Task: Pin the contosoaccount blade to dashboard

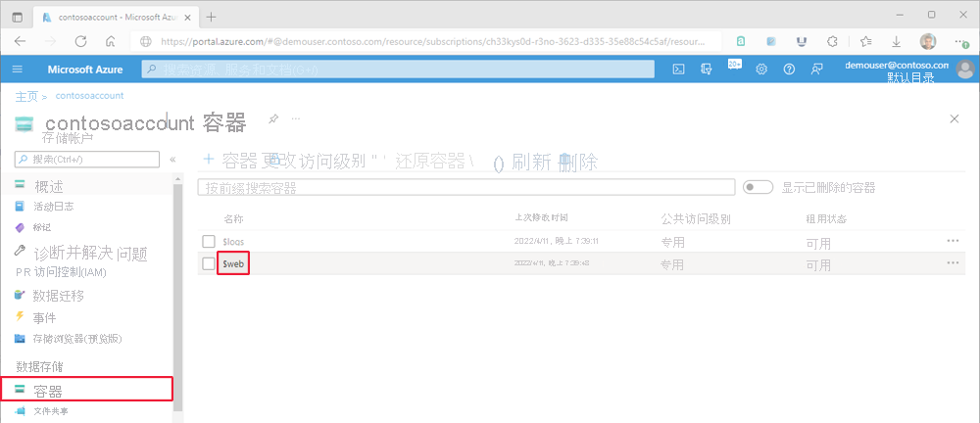Action: 273,118
